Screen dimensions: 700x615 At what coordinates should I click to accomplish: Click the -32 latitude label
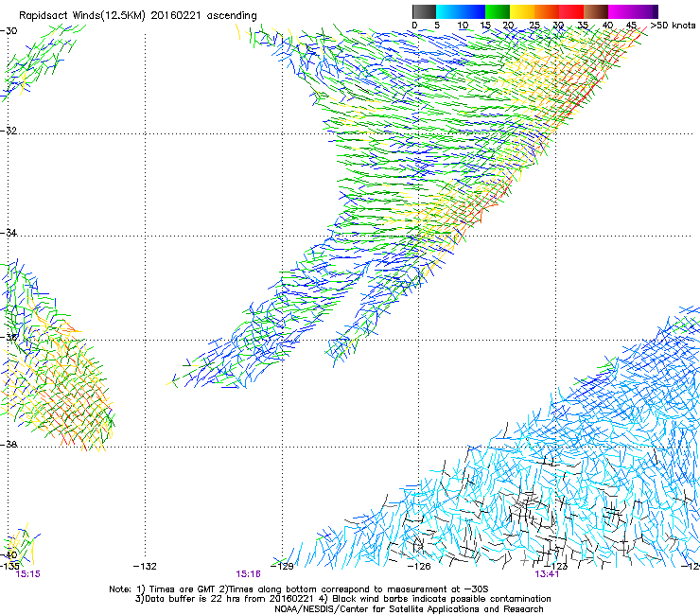9,131
